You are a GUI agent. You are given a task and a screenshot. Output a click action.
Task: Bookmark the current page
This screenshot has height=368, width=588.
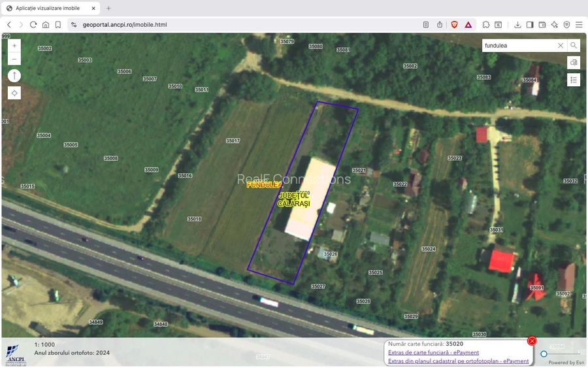(58, 25)
